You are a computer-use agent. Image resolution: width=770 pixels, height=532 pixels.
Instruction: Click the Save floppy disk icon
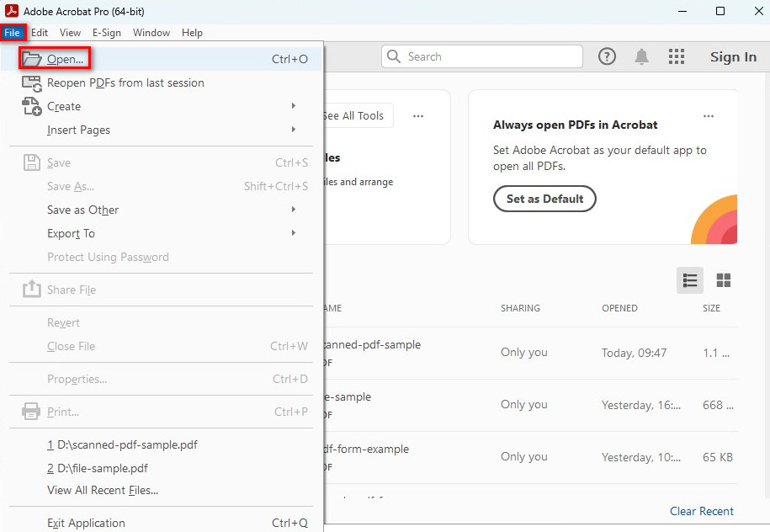point(30,162)
